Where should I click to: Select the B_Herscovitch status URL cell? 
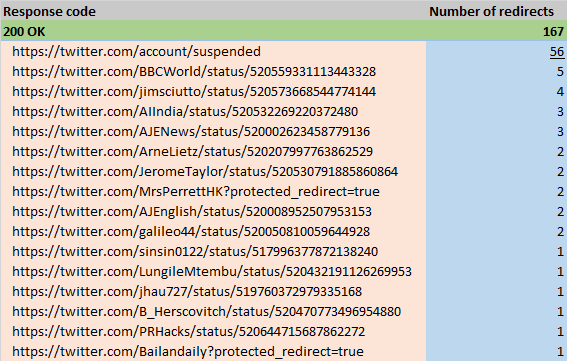tap(206, 311)
